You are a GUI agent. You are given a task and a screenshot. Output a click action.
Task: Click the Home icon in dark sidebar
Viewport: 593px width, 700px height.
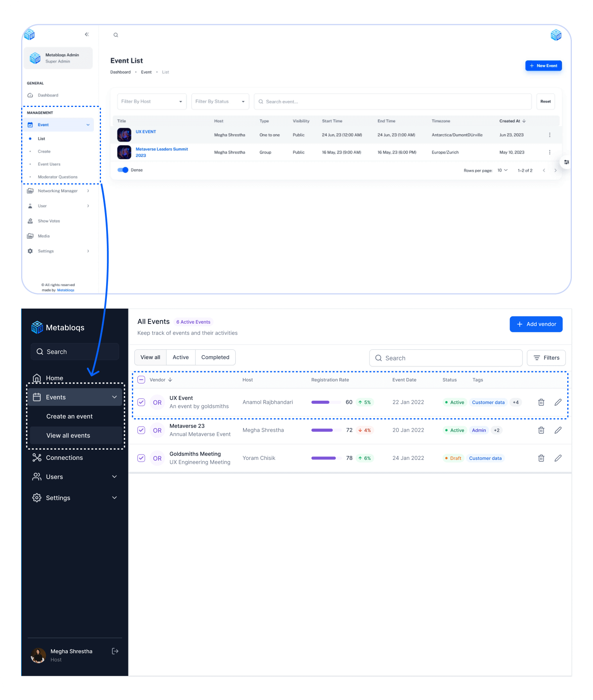point(37,378)
